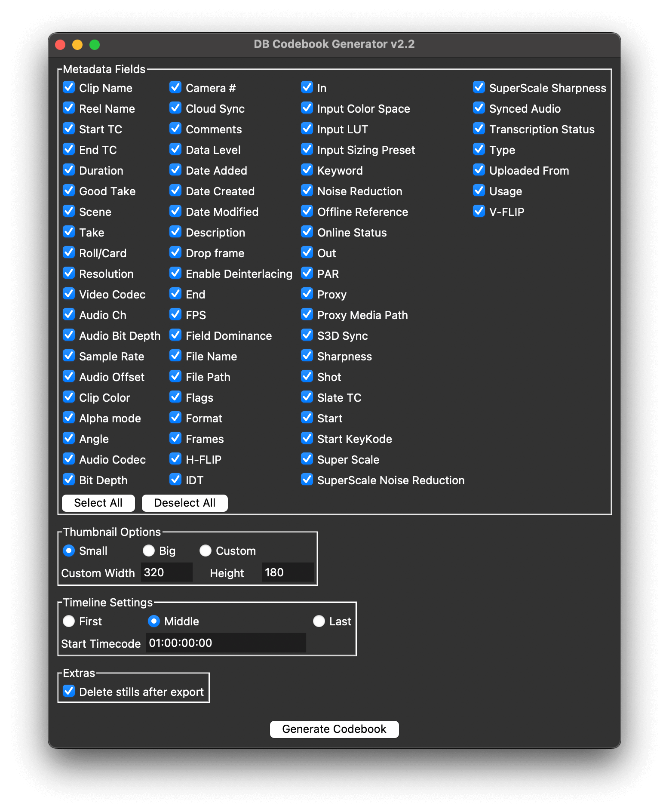Focus the Start Timecode field
Viewport: 669px width, 812px height.
coord(226,643)
